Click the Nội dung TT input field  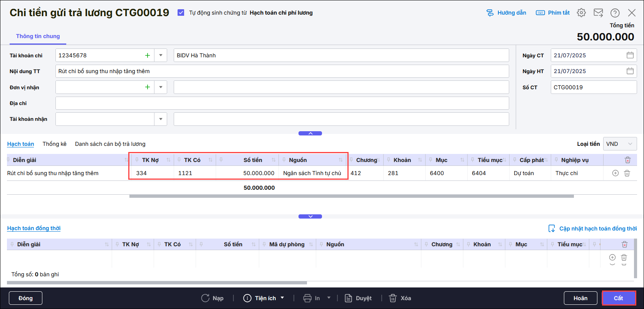[x=282, y=71]
